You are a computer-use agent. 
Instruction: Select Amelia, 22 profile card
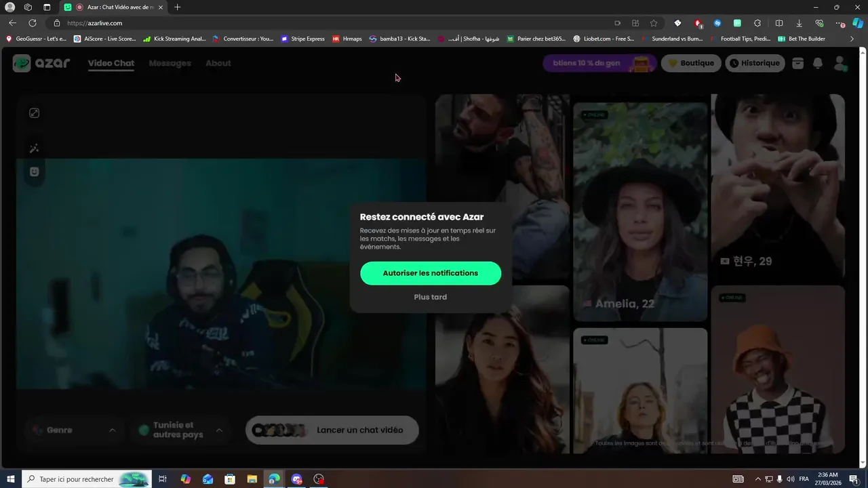coord(640,212)
